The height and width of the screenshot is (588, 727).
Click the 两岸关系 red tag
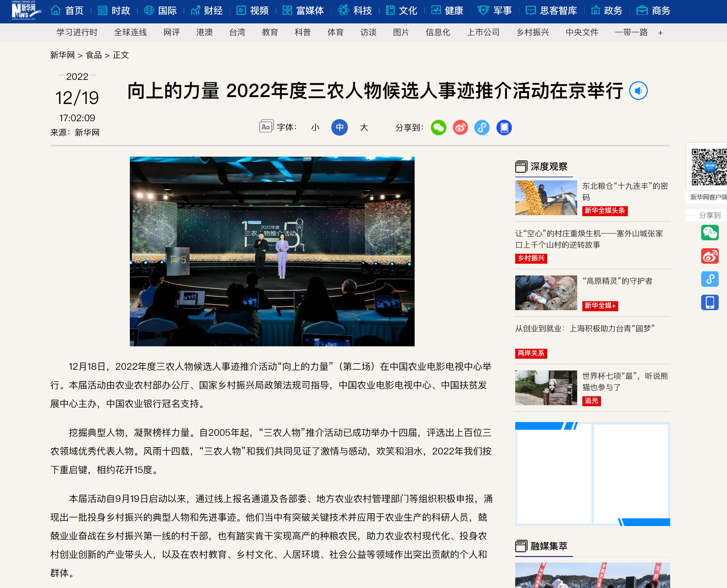pos(531,353)
